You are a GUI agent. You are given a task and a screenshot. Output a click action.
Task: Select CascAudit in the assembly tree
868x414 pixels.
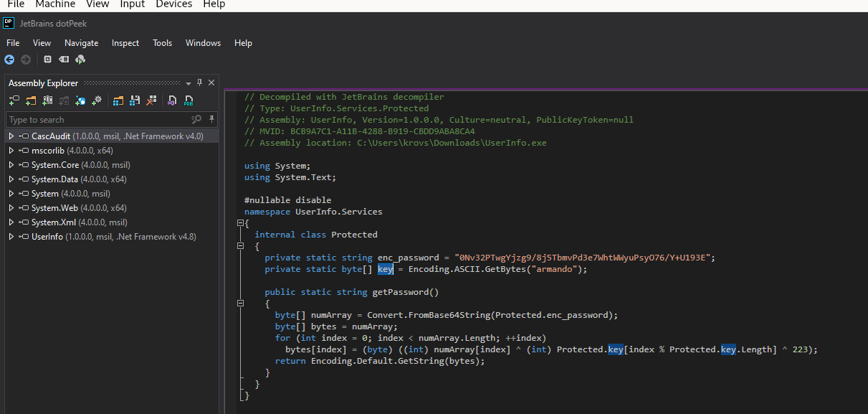[x=111, y=136]
